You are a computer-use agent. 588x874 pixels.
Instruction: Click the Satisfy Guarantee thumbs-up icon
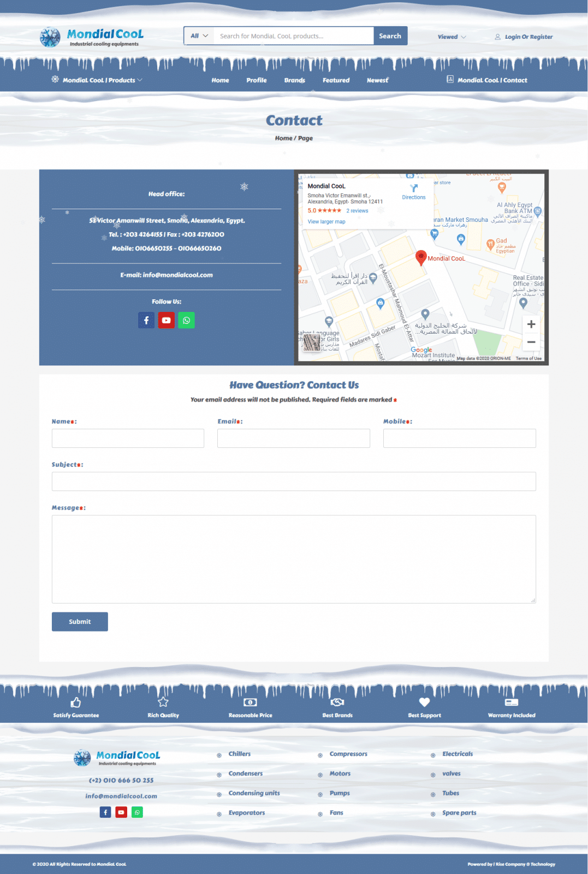point(76,702)
